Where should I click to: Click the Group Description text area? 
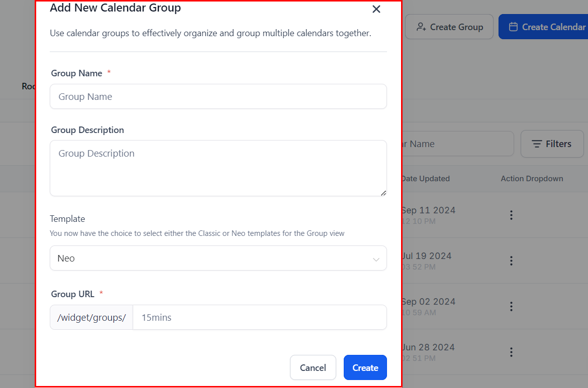tap(218, 168)
